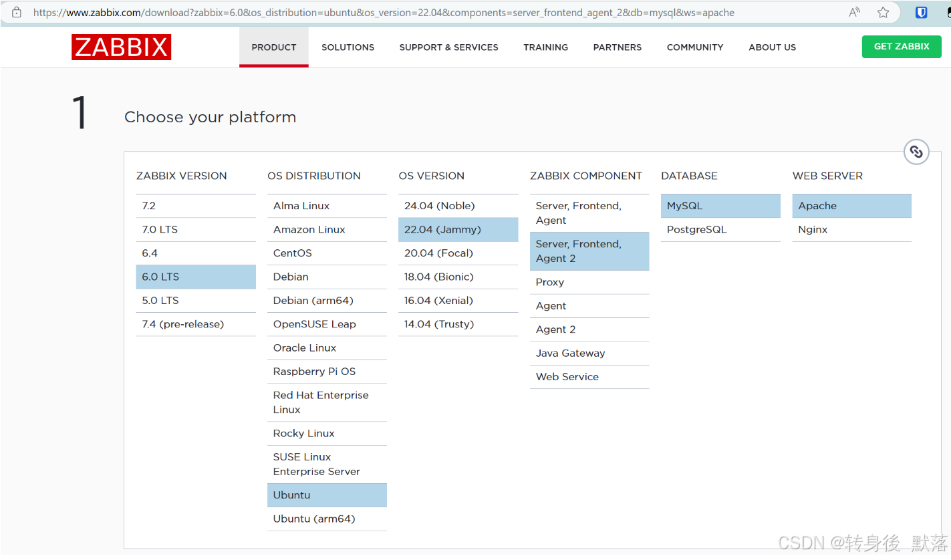Click the Zabbix logo
Viewport: 951px width, 560px height.
(121, 47)
